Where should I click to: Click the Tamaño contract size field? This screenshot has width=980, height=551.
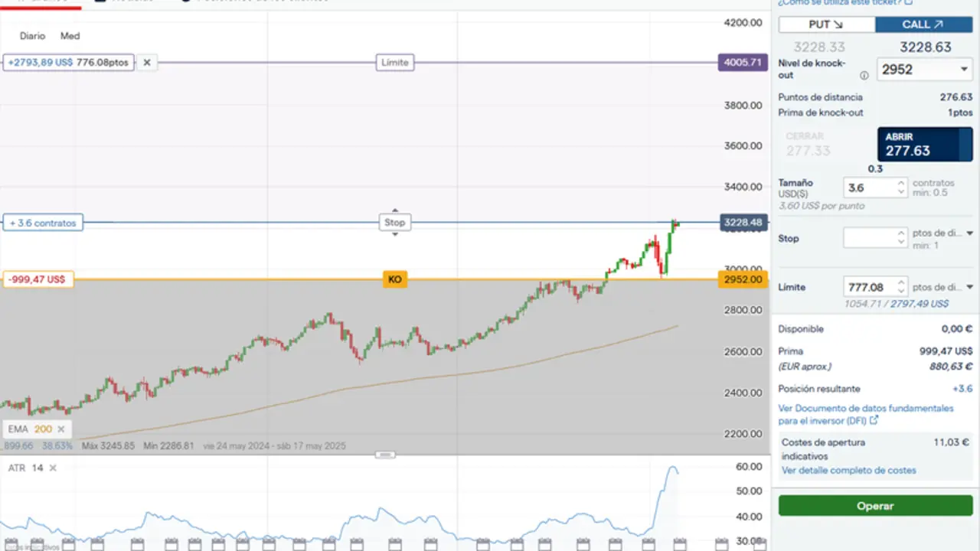[x=868, y=187]
